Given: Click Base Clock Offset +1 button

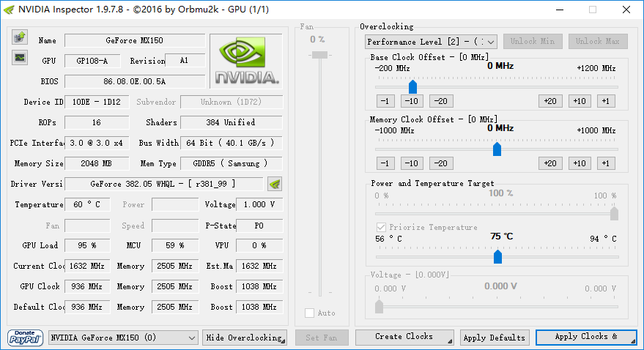Looking at the screenshot, I should [606, 101].
